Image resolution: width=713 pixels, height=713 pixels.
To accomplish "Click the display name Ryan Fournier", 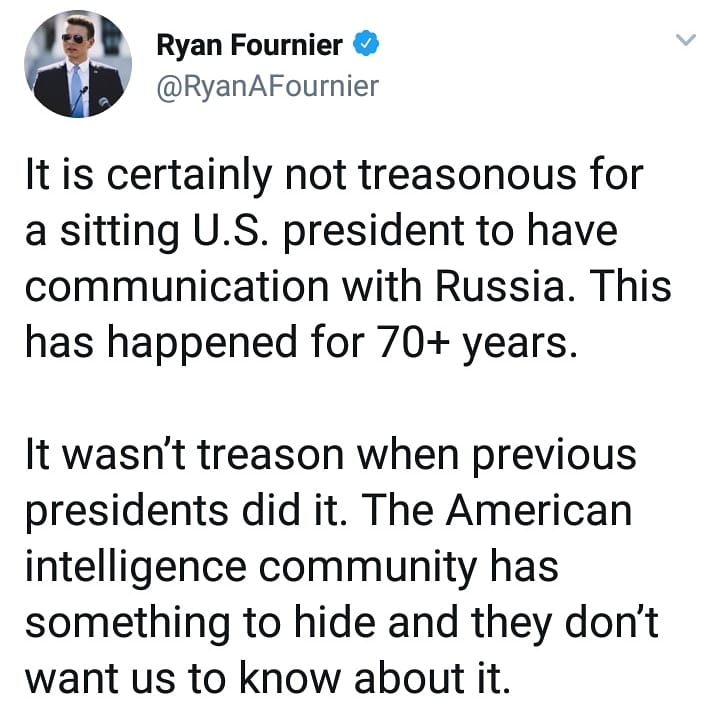I will [249, 45].
